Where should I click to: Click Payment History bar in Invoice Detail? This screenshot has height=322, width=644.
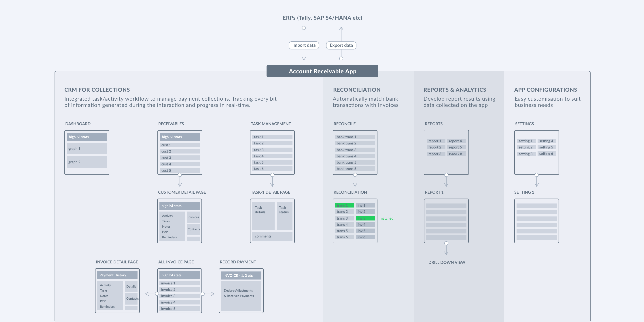(117, 275)
